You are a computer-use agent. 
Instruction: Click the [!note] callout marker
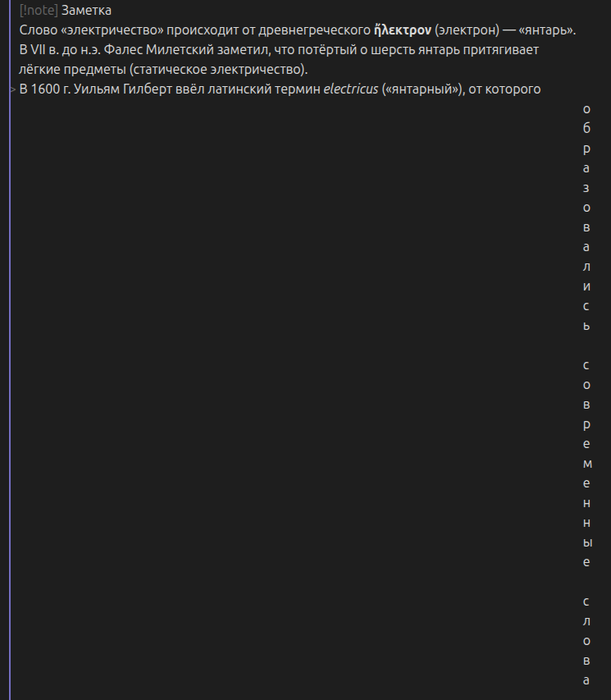click(38, 11)
